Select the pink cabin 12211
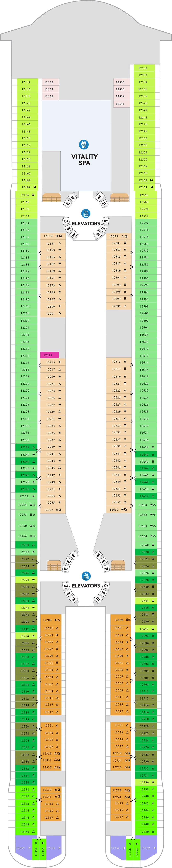172x868 pixels. 49,355
